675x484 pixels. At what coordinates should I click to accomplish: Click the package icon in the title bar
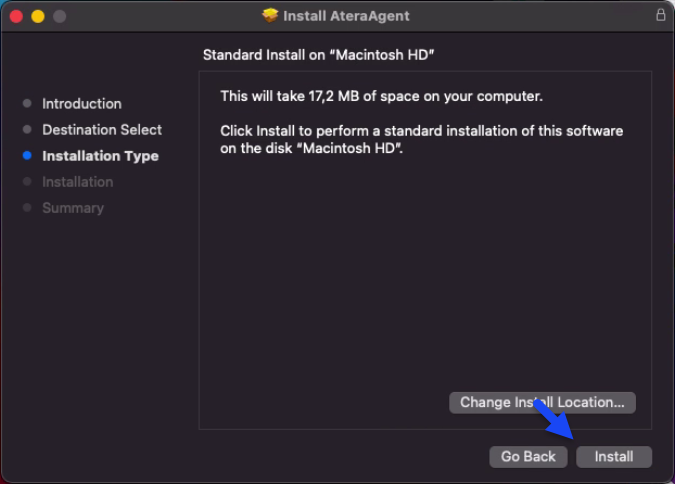point(270,16)
